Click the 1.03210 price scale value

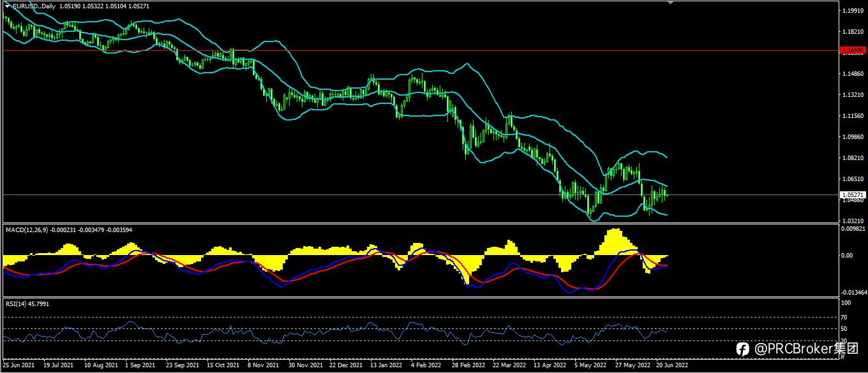pos(853,221)
